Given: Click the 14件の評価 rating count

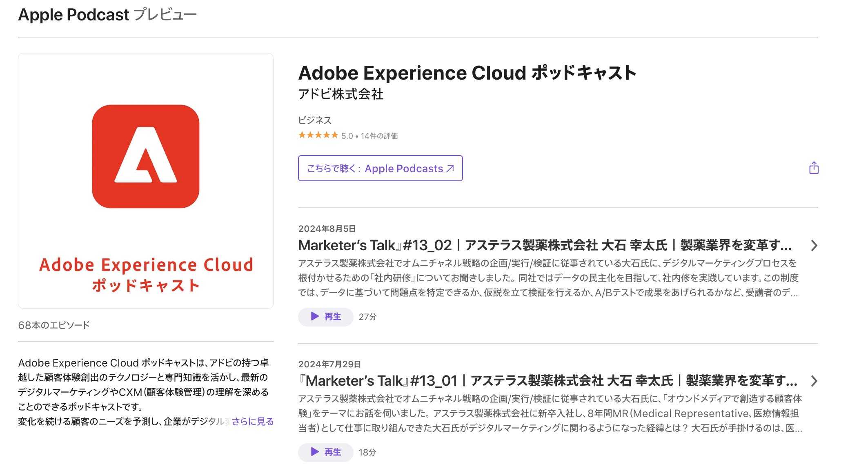Looking at the screenshot, I should (x=379, y=136).
